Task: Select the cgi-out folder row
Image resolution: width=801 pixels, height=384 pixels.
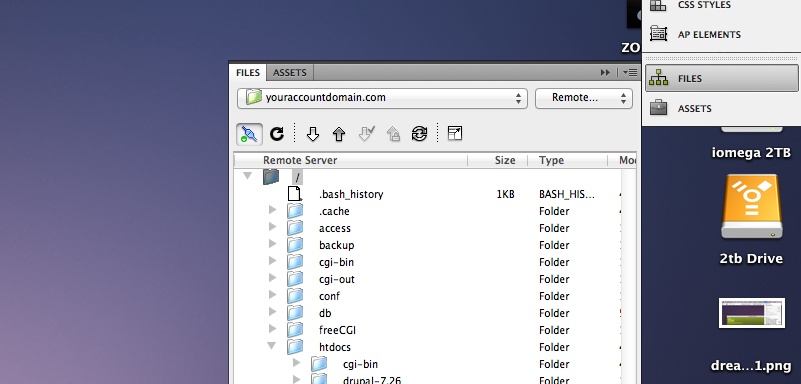Action: 427,279
